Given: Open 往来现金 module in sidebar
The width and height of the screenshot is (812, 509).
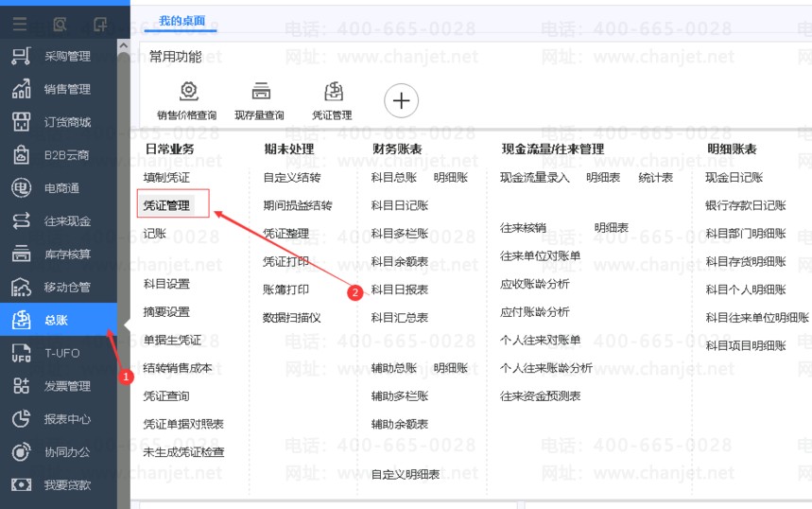Looking at the screenshot, I should [59, 221].
